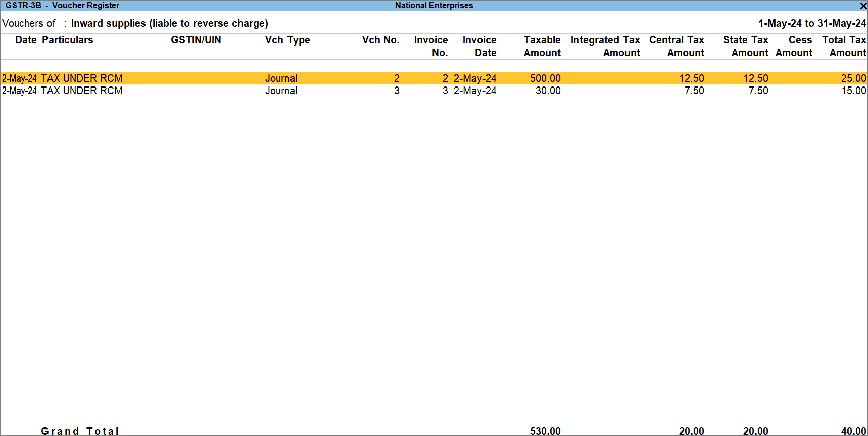The width and height of the screenshot is (868, 436).
Task: Click the grand total taxable amount 530.00
Action: [545, 431]
